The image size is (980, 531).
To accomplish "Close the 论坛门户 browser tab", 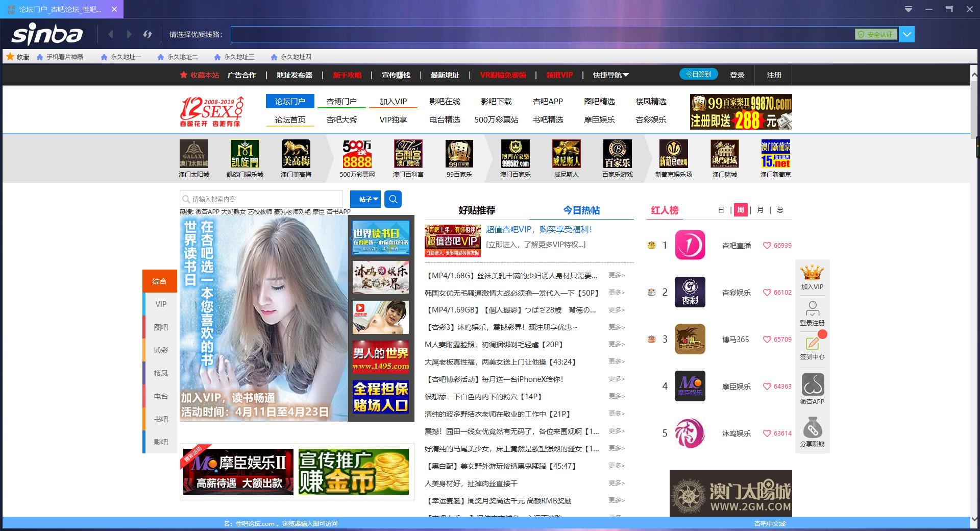I will pos(114,9).
